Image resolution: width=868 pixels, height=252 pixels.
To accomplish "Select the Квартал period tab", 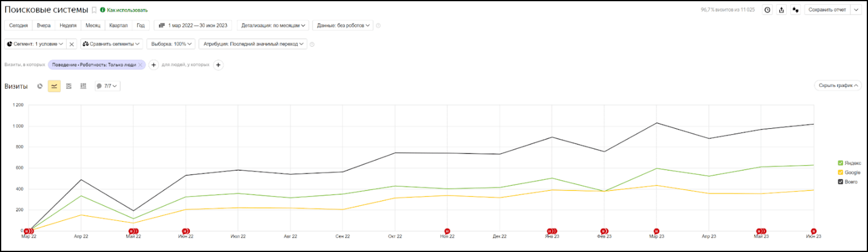I will point(118,26).
